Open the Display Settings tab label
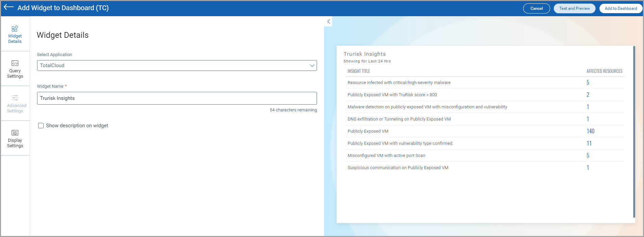Image resolution: width=644 pixels, height=237 pixels. [15, 143]
